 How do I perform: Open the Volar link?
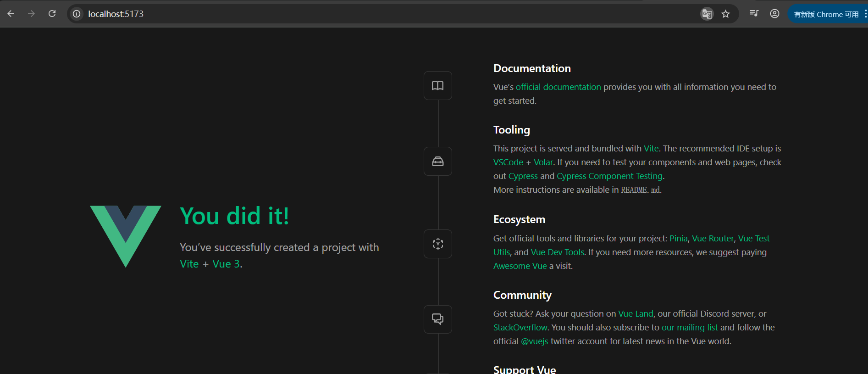click(543, 162)
